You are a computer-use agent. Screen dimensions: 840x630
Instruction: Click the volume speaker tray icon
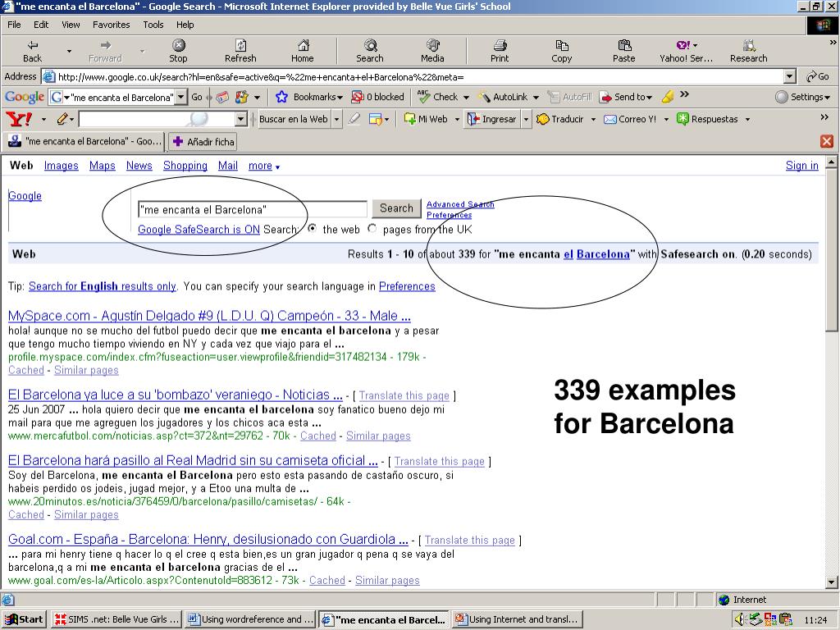(741, 619)
